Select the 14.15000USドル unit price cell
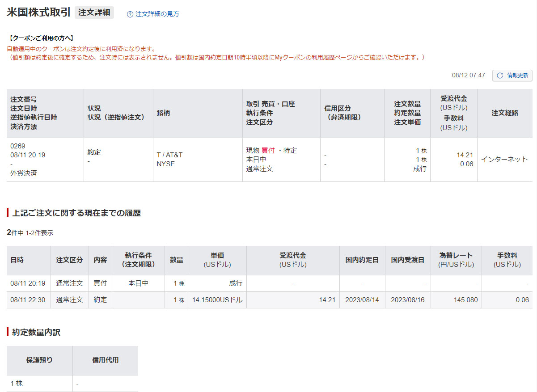This screenshot has height=392, width=537. (x=217, y=300)
